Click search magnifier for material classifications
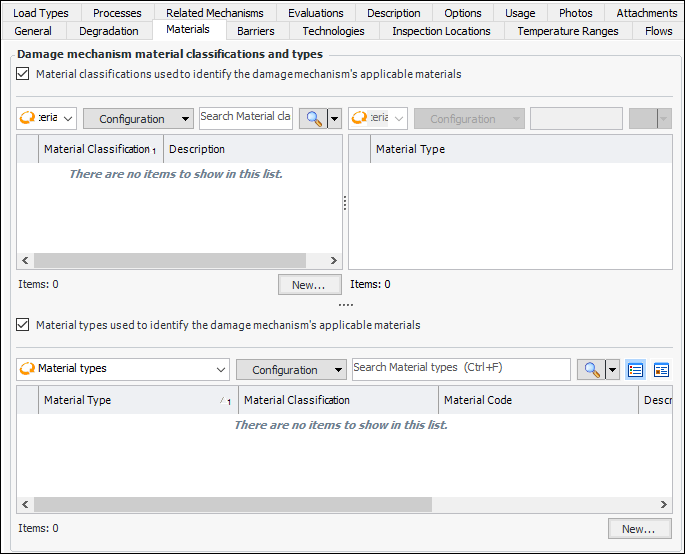 pos(313,118)
